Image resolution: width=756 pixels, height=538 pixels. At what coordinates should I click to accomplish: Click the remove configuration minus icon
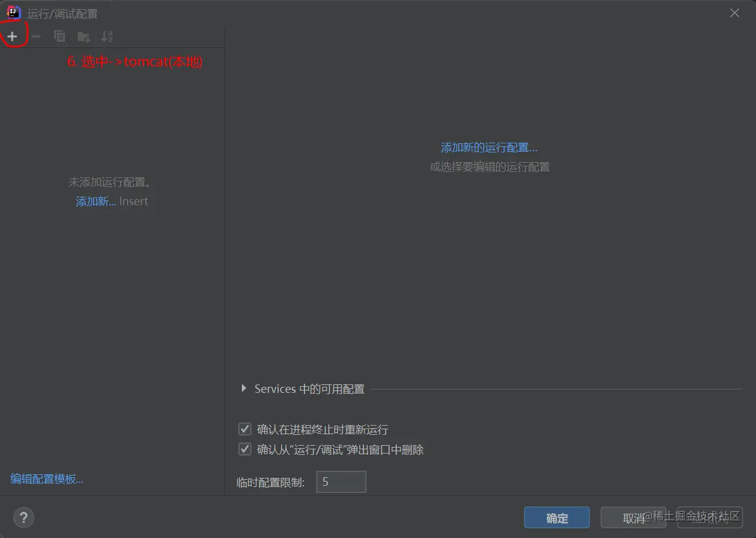point(35,36)
